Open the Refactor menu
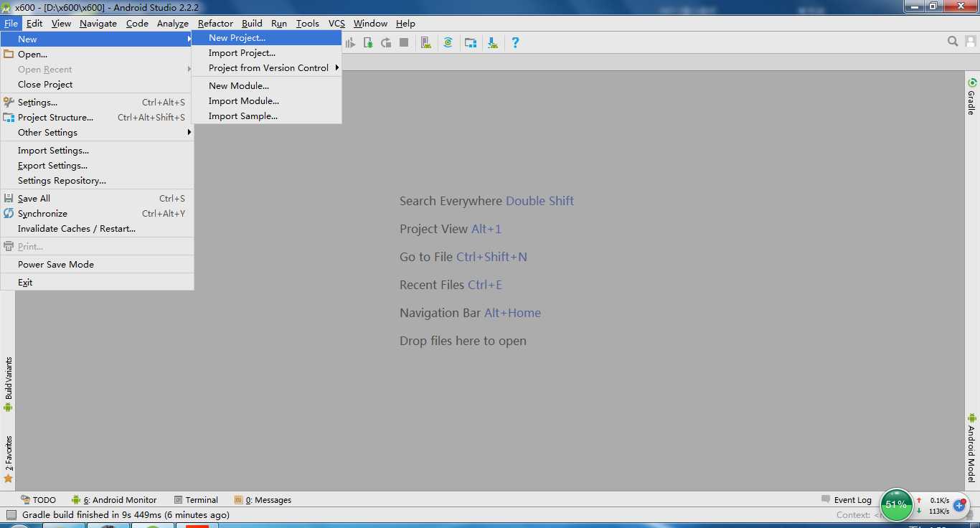The image size is (980, 528). coord(215,24)
